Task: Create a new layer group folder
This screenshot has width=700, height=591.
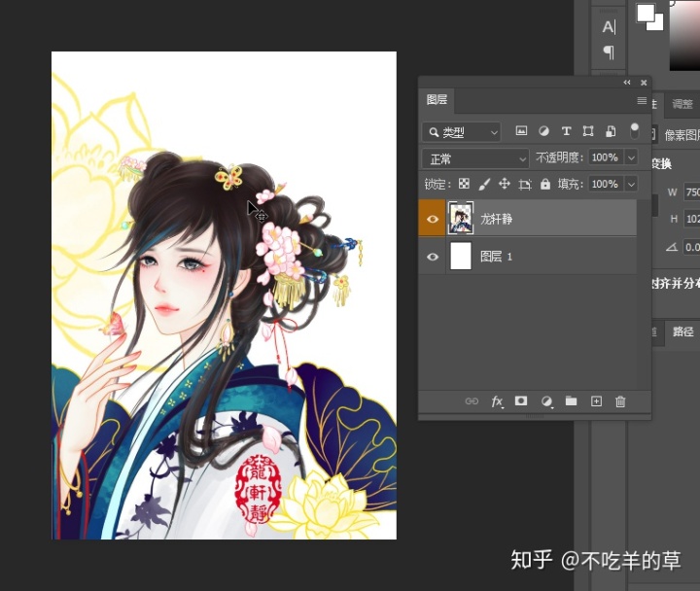Action: (x=571, y=400)
